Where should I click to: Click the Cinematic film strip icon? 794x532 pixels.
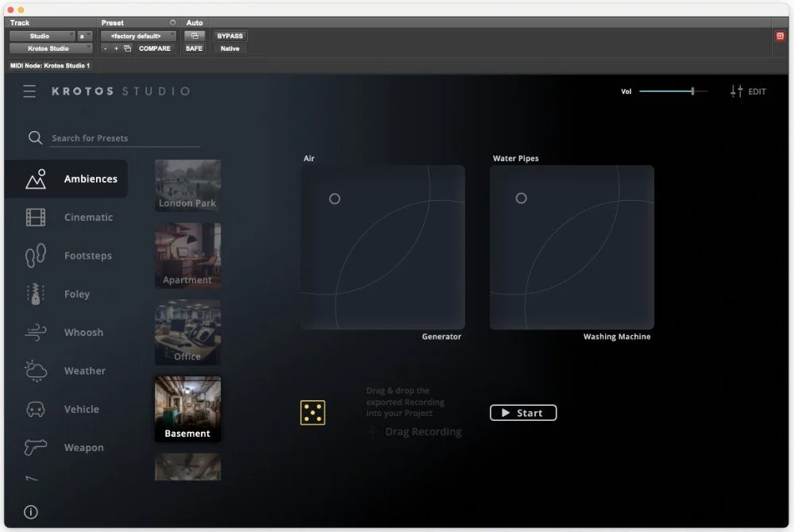point(36,217)
